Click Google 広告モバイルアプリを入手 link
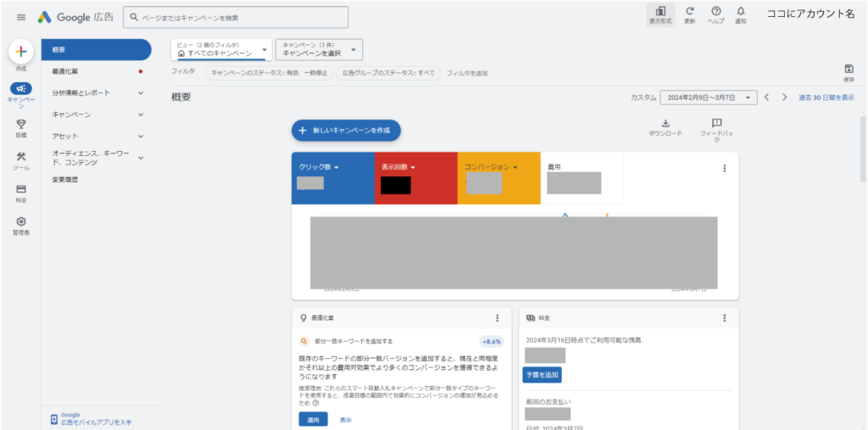 [96, 419]
